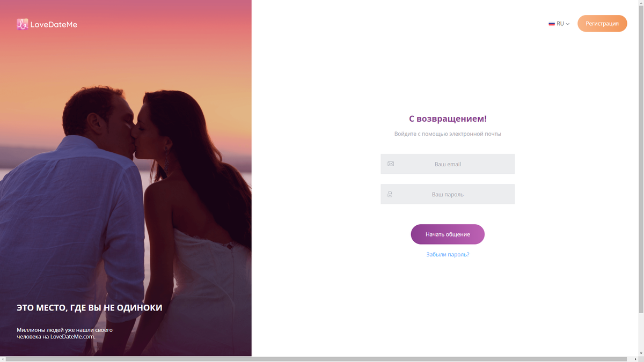644x362 pixels.
Task: Click the Russian flag icon
Action: click(552, 24)
